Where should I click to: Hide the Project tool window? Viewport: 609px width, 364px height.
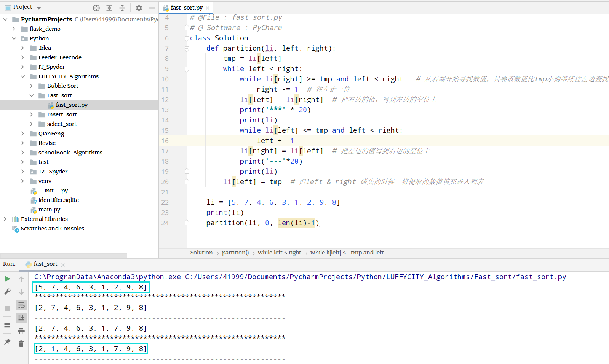coord(152,8)
